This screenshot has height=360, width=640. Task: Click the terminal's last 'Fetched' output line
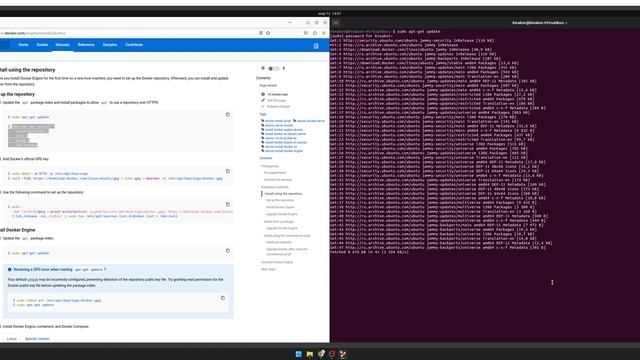pyautogui.click(x=369, y=252)
